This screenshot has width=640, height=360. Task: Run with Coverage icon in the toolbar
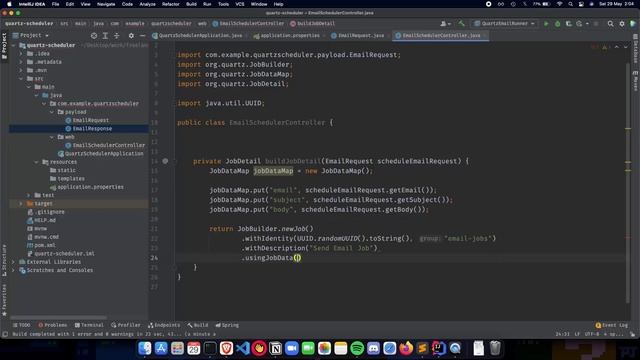click(568, 24)
